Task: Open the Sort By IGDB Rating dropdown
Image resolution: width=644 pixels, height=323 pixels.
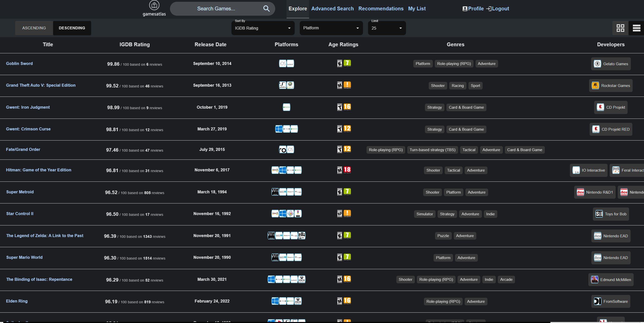Action: click(x=263, y=28)
